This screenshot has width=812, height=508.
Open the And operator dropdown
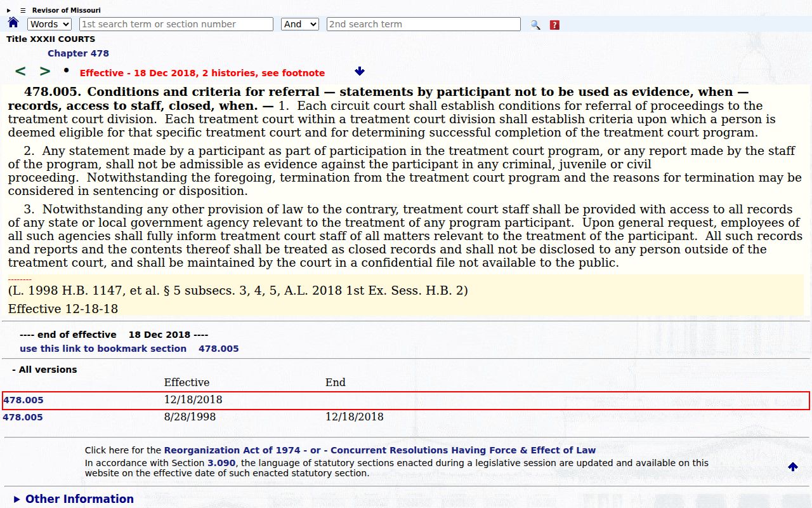click(300, 24)
